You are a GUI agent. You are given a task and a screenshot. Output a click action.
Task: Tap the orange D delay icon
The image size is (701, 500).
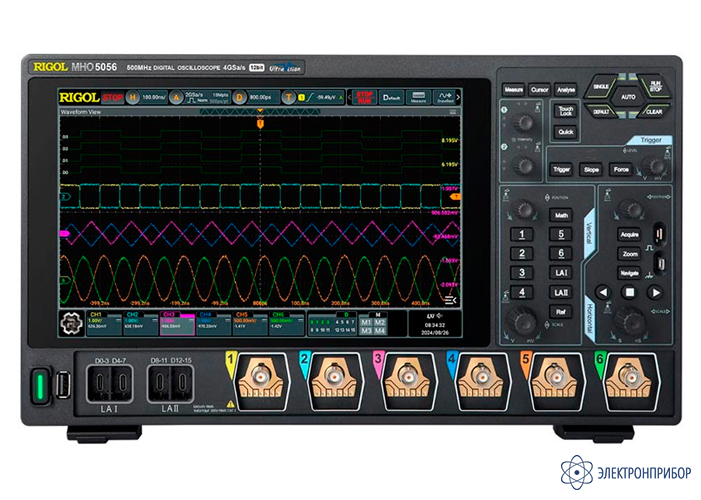click(240, 97)
